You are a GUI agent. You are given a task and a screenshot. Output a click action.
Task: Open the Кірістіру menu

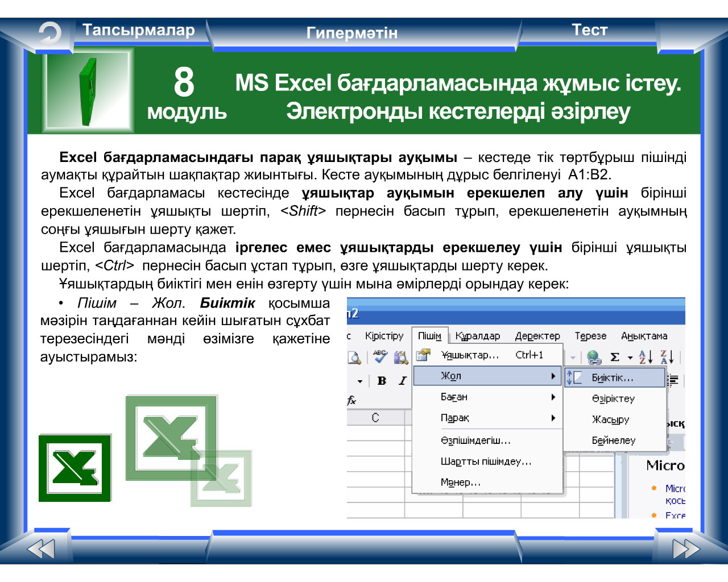[x=384, y=336]
